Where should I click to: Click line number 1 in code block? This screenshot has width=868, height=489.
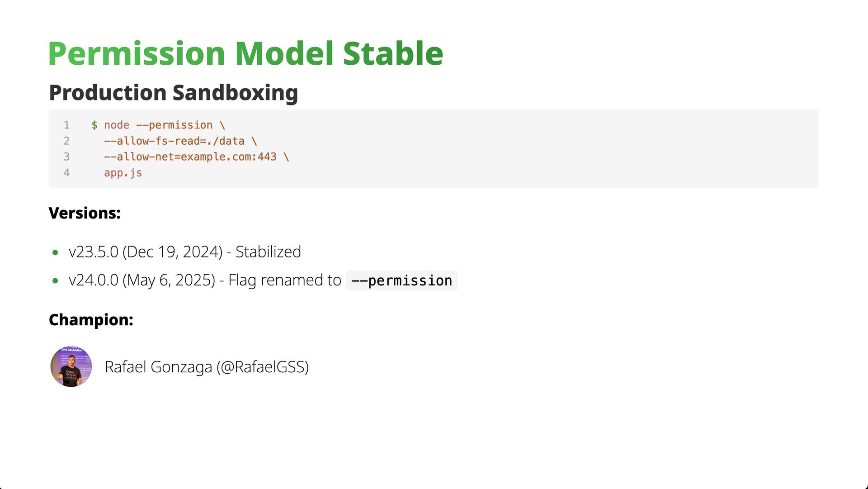66,125
